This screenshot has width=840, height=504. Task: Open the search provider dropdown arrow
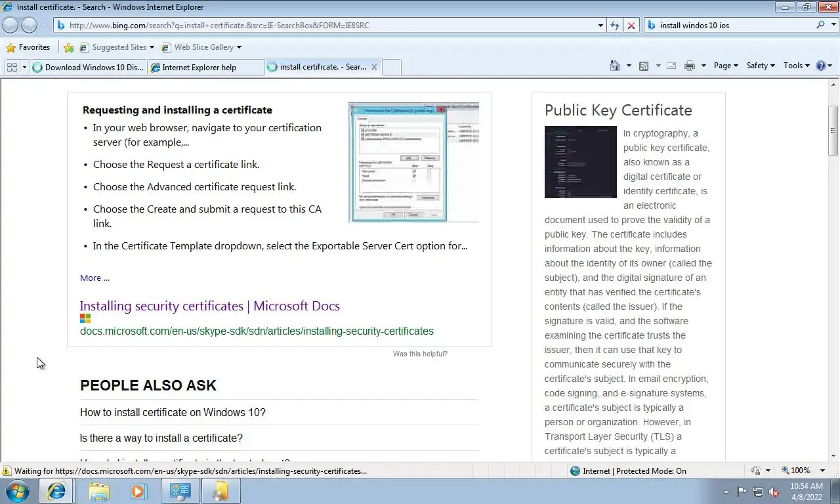[832, 26]
